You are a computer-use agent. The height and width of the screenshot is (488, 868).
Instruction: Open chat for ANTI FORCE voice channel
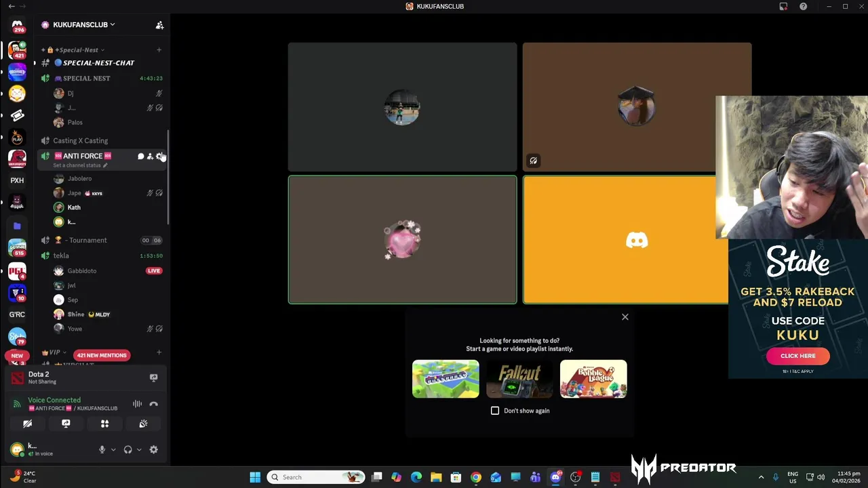pos(140,157)
